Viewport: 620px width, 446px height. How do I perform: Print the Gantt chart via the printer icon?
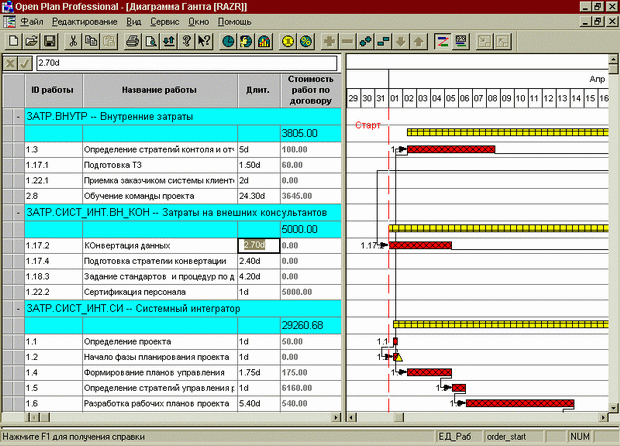click(x=133, y=41)
